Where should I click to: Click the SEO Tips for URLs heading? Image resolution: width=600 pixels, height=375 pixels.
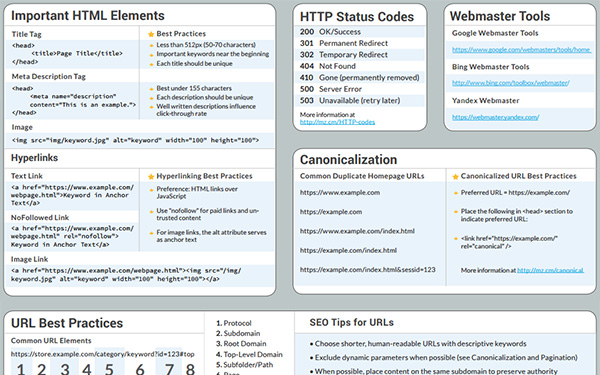click(351, 323)
